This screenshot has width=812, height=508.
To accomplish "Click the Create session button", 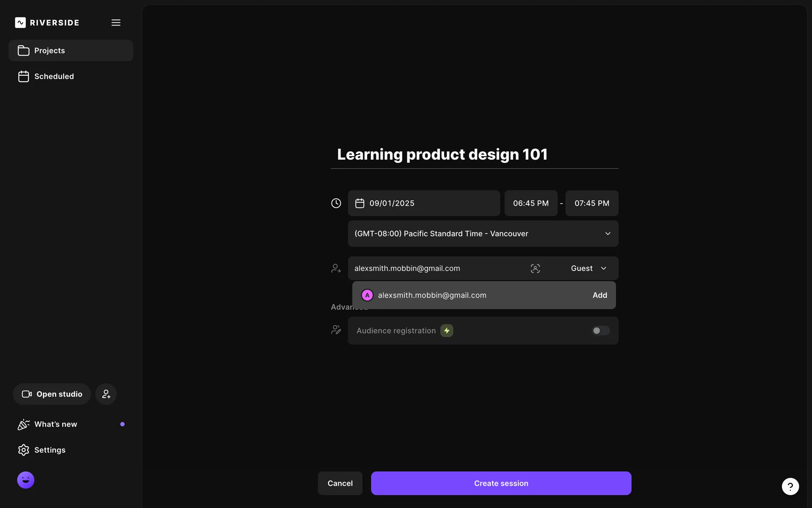I will pos(501,483).
